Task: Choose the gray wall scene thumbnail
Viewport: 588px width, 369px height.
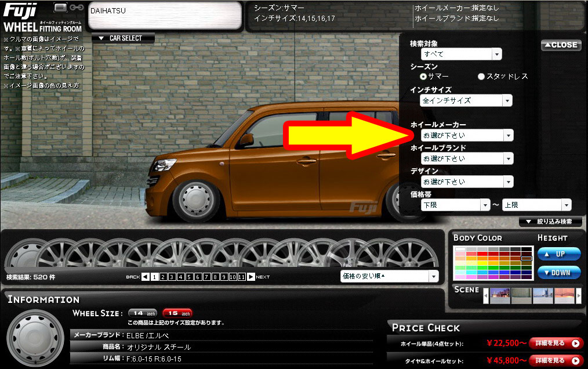Action: (x=522, y=296)
